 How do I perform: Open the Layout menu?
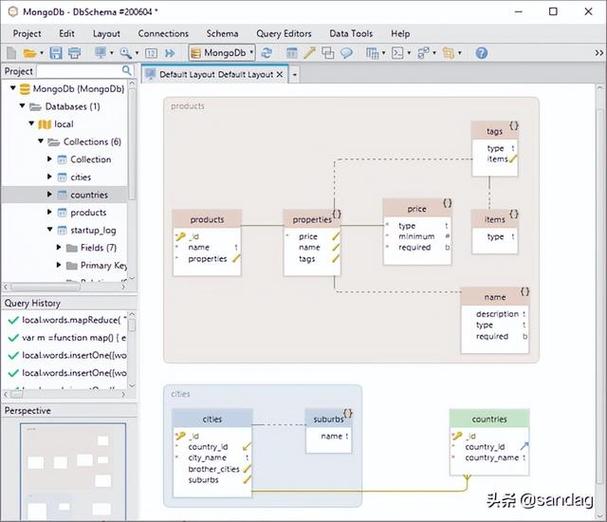[x=106, y=34]
